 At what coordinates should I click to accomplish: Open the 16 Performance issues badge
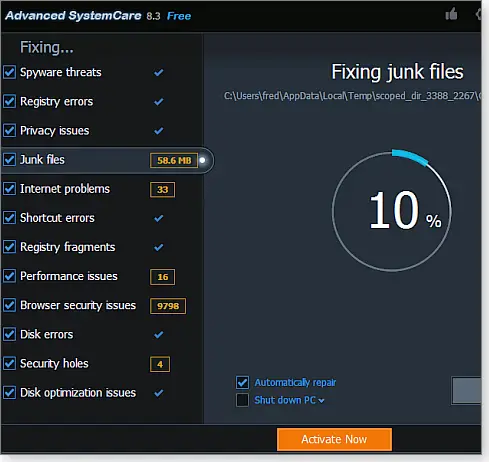(162, 277)
